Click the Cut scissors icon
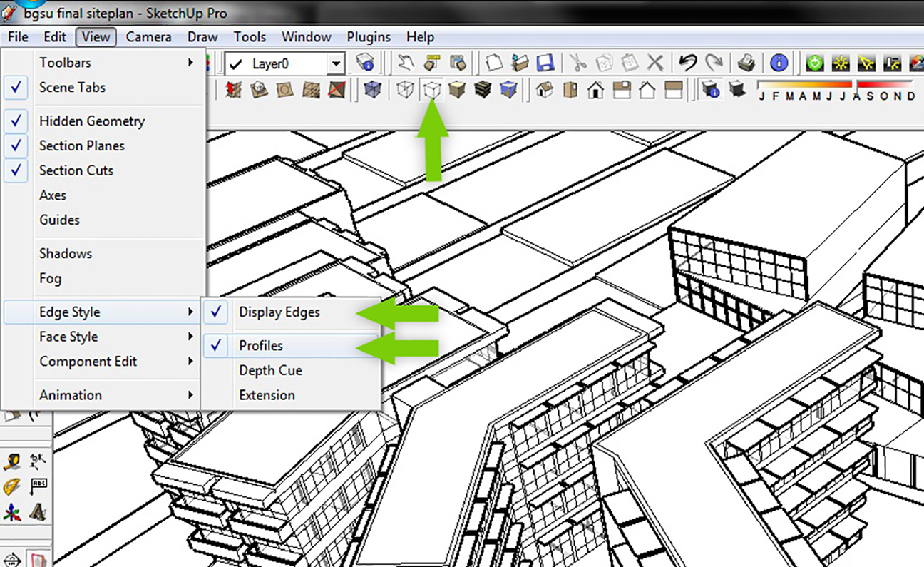The height and width of the screenshot is (567, 924). click(x=578, y=63)
